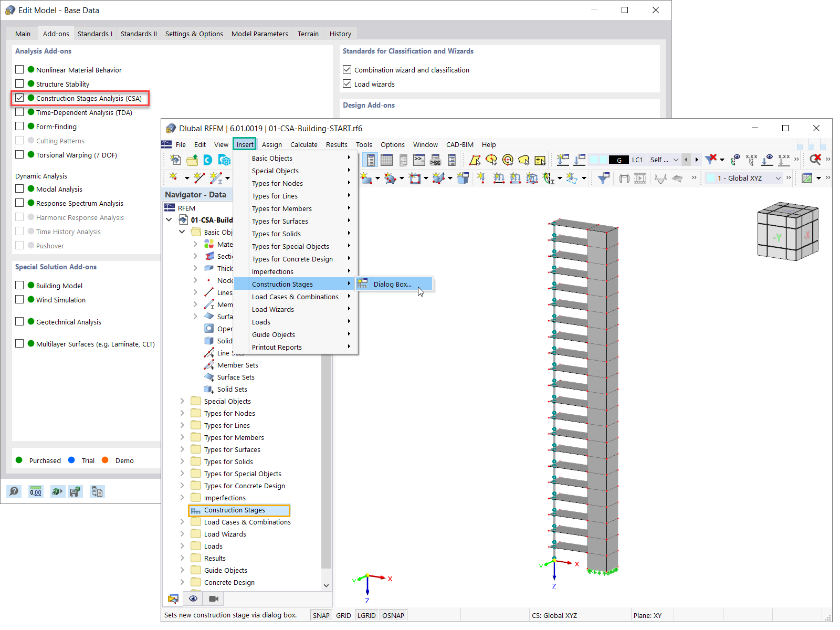Click the navigator views camera icon
This screenshot has width=840, height=630.
click(214, 598)
